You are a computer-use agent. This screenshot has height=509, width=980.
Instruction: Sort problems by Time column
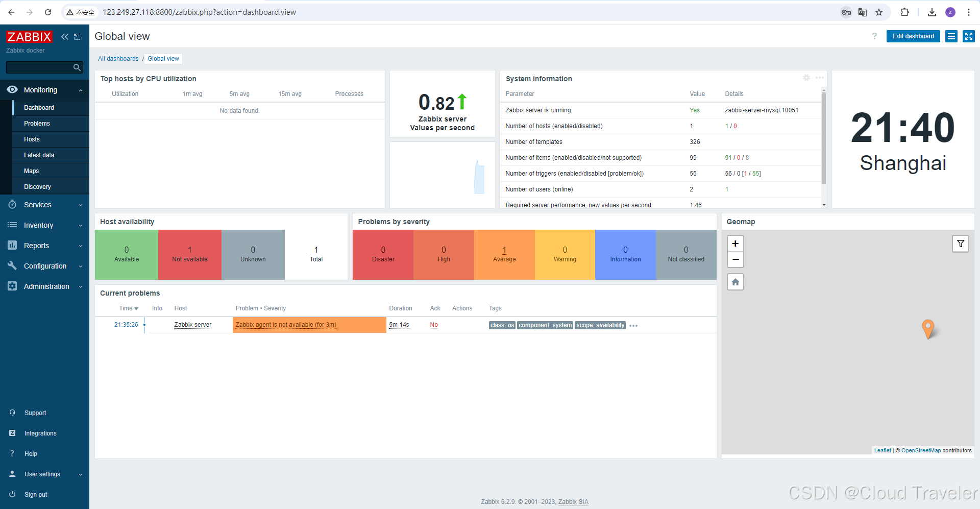(129, 308)
